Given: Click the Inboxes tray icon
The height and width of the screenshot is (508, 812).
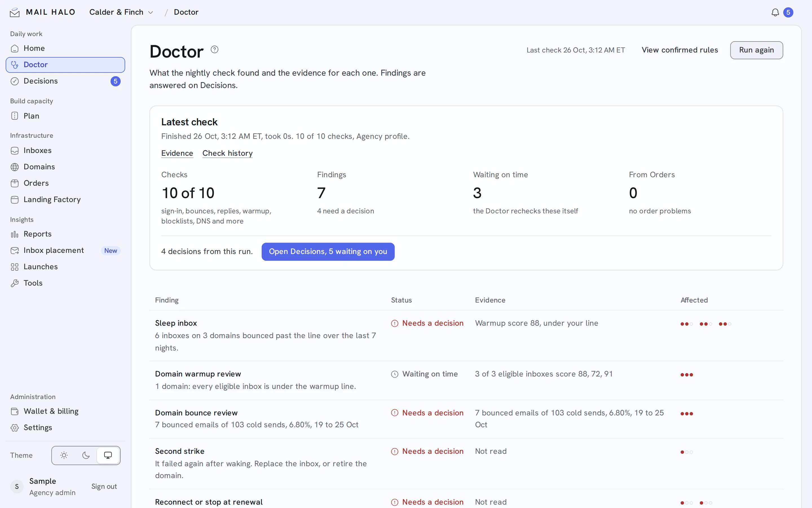Looking at the screenshot, I should 14,150.
